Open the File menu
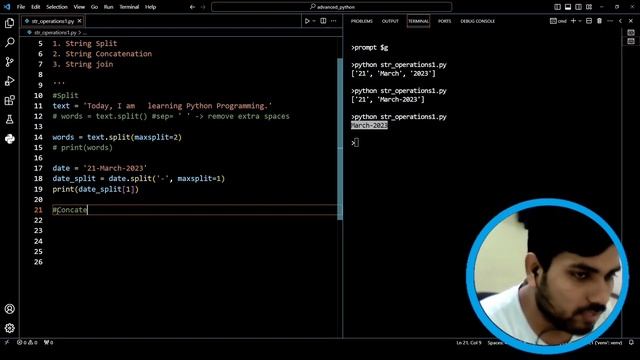Viewport: 640px width, 360px height. 21,7
